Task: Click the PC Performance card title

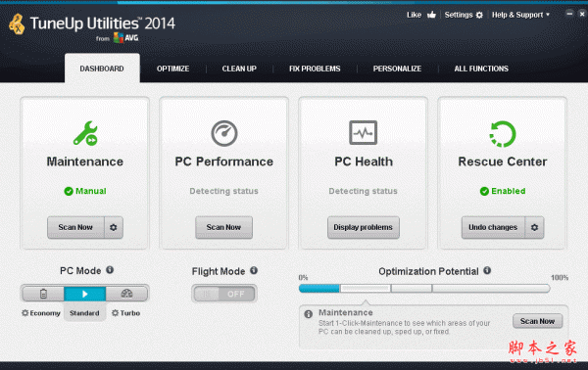Action: point(223,162)
